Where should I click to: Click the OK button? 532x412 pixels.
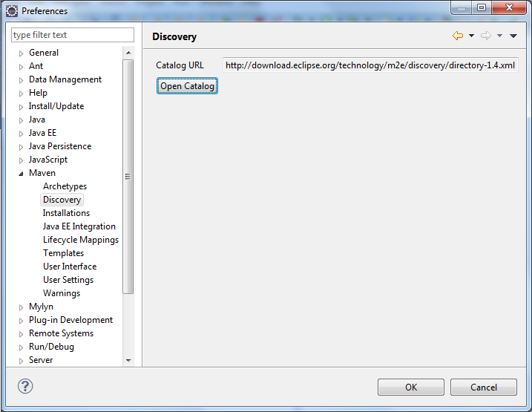pyautogui.click(x=411, y=388)
